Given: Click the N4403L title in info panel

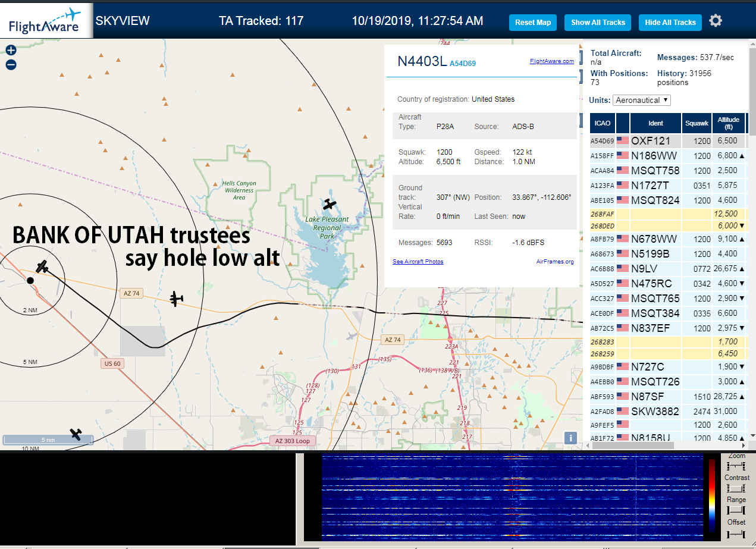Looking at the screenshot, I should pyautogui.click(x=422, y=61).
